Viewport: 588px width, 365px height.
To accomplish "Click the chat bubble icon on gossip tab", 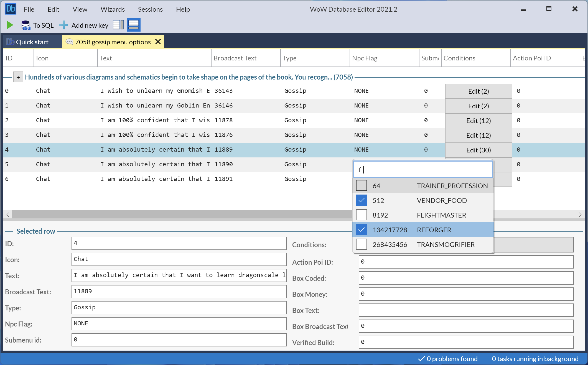I will coord(70,42).
